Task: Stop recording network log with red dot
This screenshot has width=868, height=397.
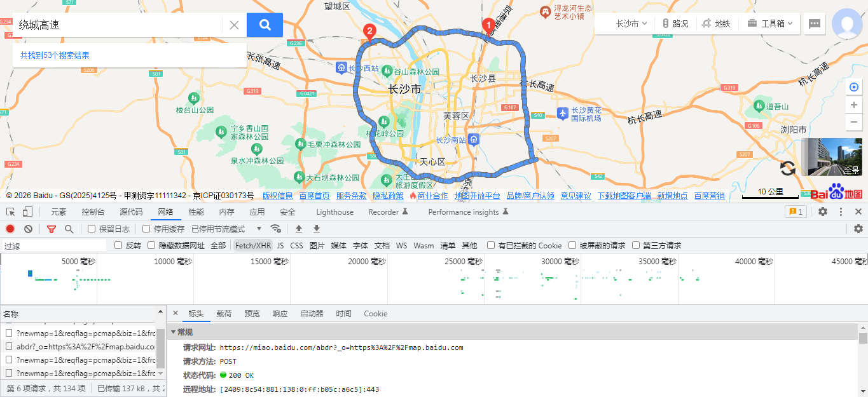Action: click(x=10, y=229)
